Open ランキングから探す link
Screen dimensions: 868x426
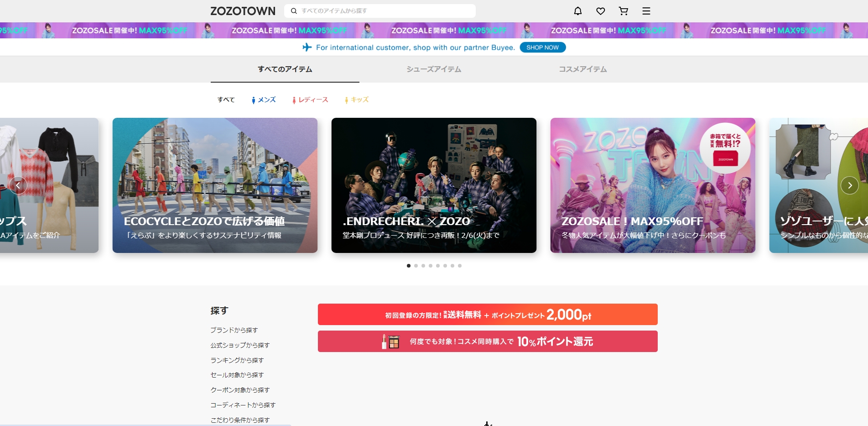[x=237, y=360]
